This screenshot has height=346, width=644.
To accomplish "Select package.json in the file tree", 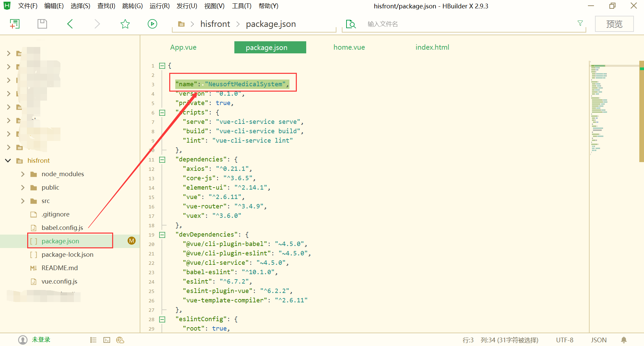I will [60, 241].
